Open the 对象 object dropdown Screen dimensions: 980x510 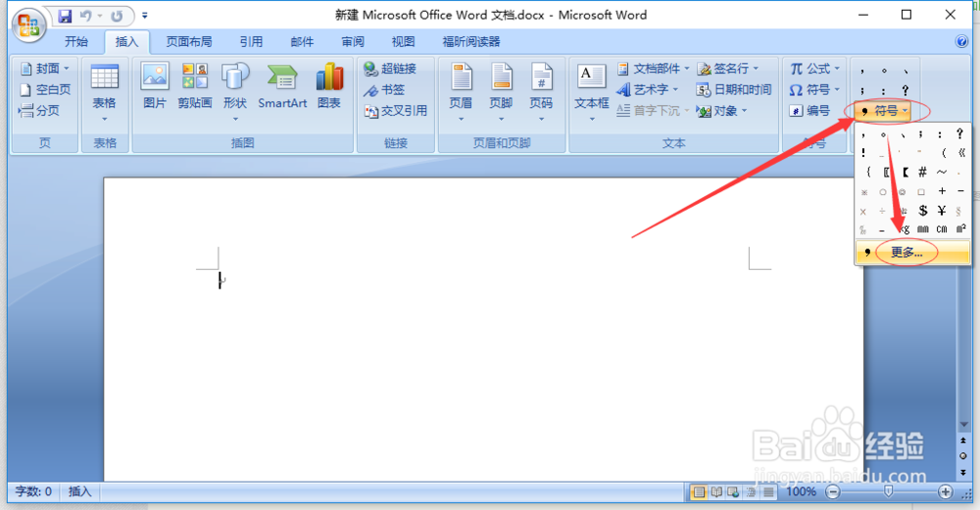pyautogui.click(x=722, y=111)
